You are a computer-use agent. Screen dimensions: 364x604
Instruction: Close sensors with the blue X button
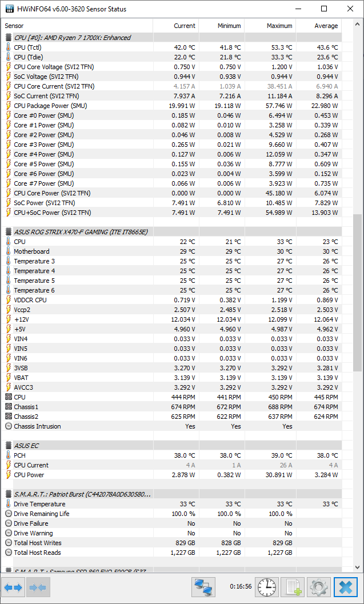346,587
